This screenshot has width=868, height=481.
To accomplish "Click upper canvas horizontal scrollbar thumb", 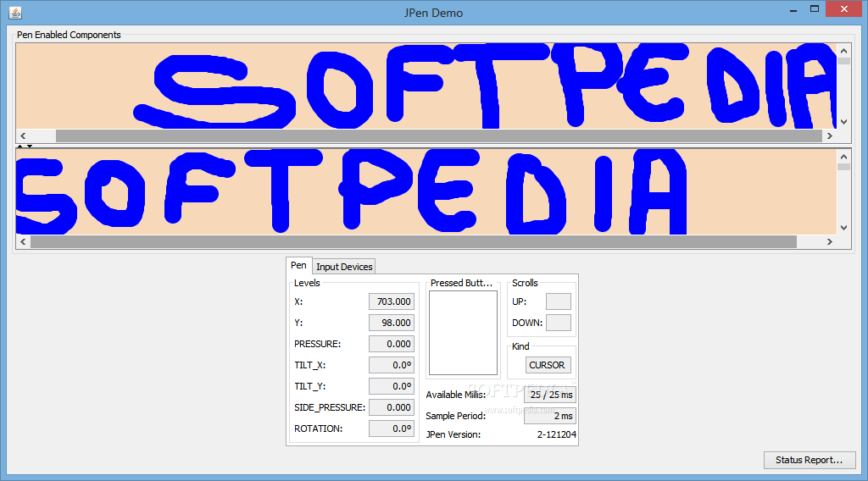I will (x=438, y=135).
